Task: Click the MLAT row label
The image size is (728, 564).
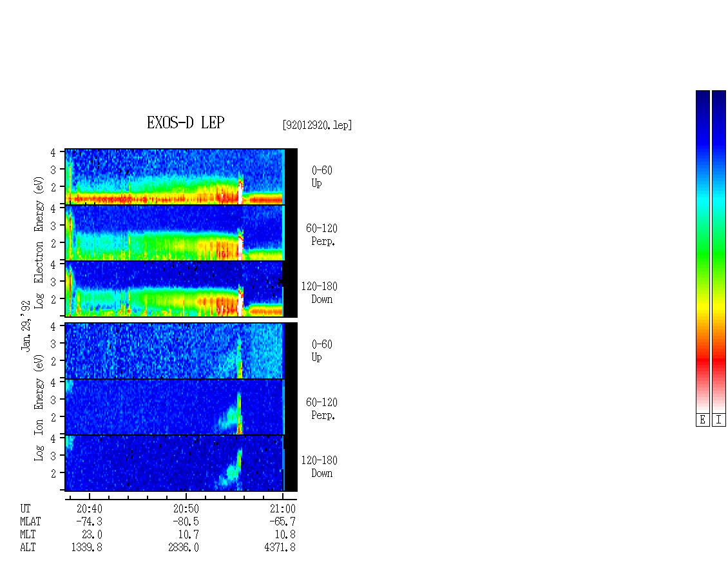Action: (30, 521)
